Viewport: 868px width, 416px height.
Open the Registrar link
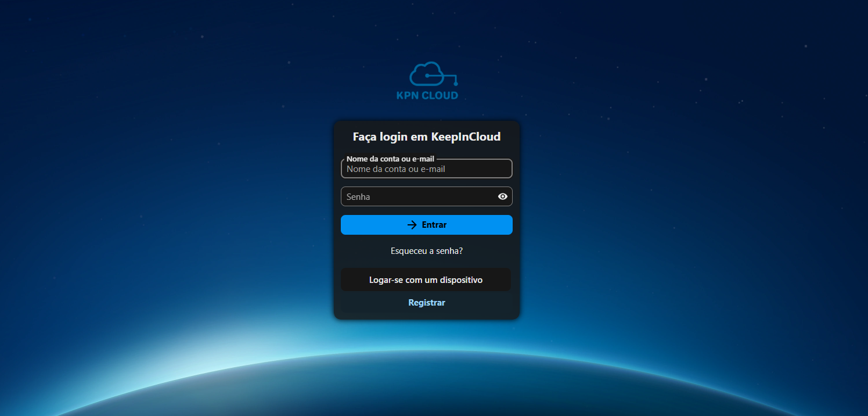click(x=427, y=303)
